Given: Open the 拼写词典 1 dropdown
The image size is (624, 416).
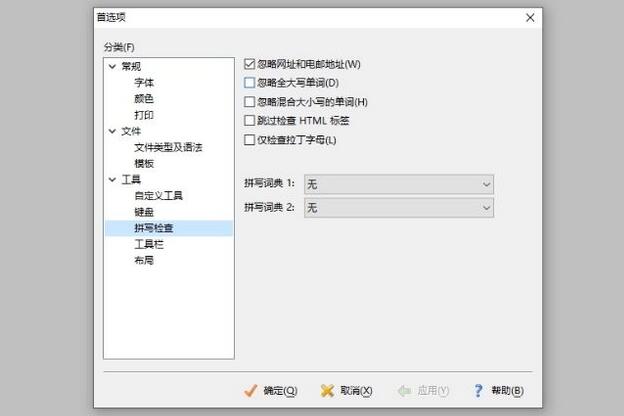Looking at the screenshot, I should coord(399,184).
